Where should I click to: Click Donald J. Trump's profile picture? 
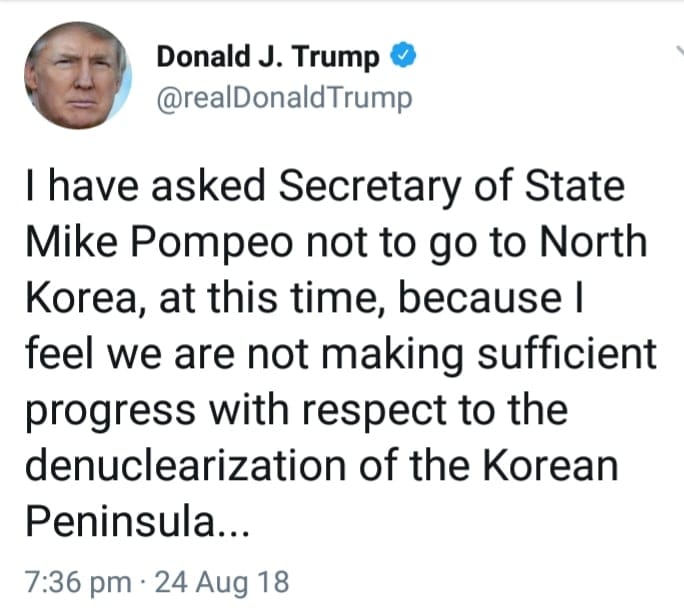79,75
